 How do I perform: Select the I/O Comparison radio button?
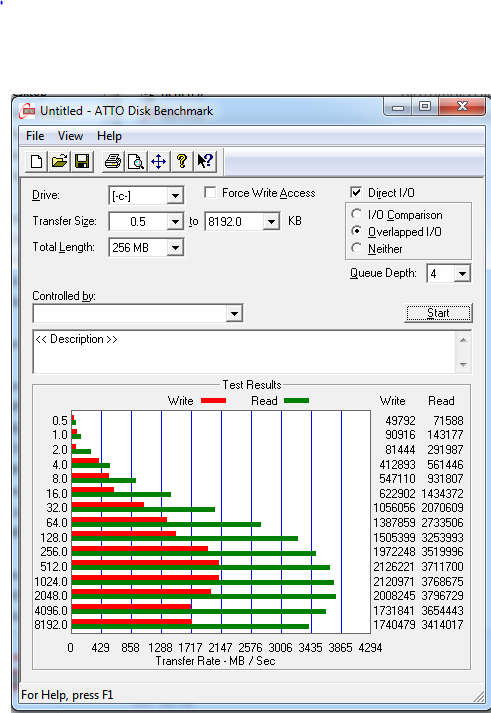(x=357, y=214)
